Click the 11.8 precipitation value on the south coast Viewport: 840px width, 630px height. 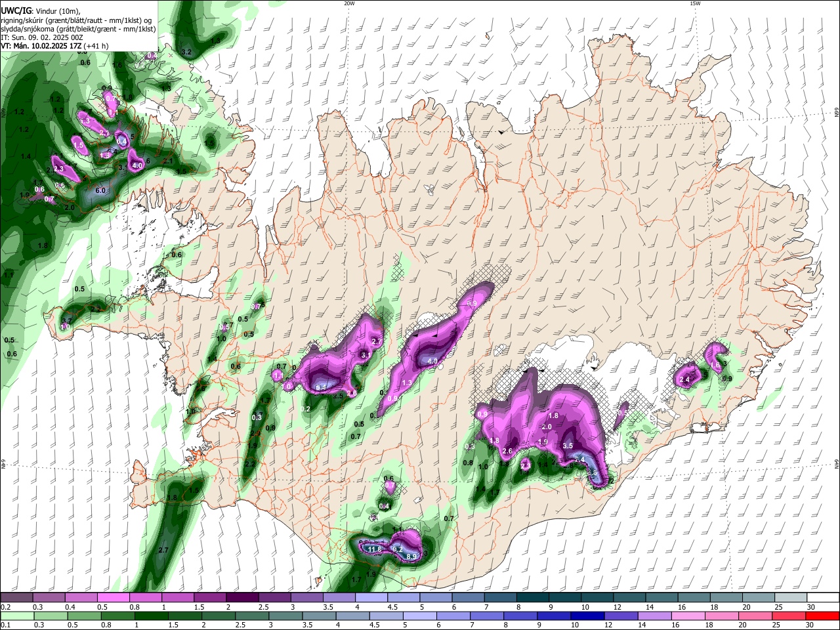point(375,549)
